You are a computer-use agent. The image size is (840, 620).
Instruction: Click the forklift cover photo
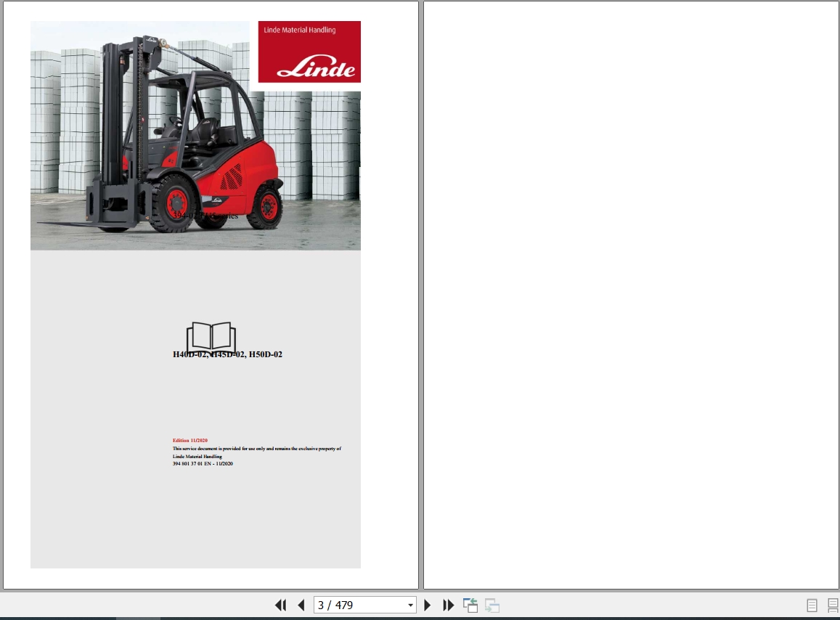coord(195,136)
